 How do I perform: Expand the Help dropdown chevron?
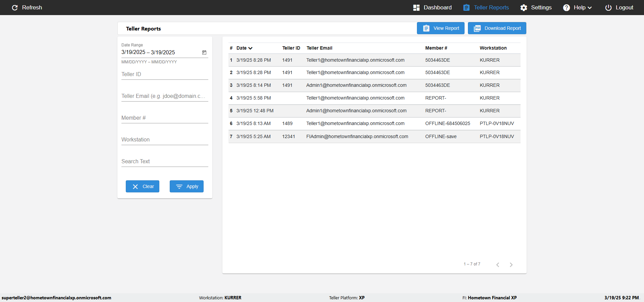point(590,8)
